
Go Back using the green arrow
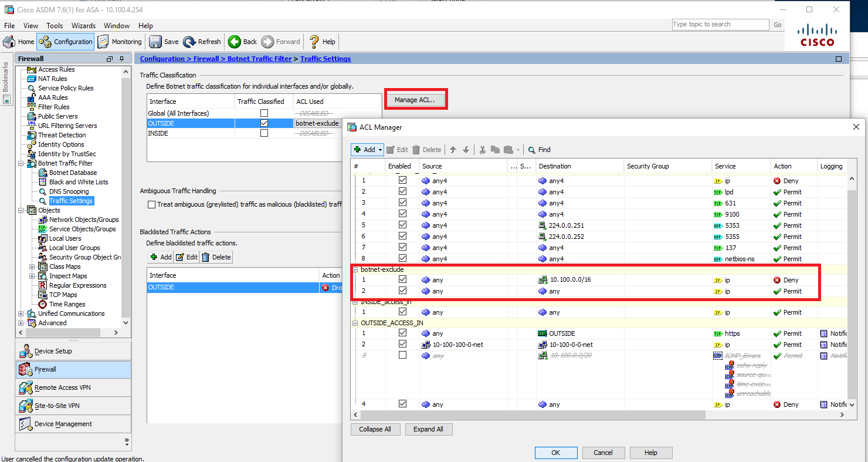click(x=242, y=42)
